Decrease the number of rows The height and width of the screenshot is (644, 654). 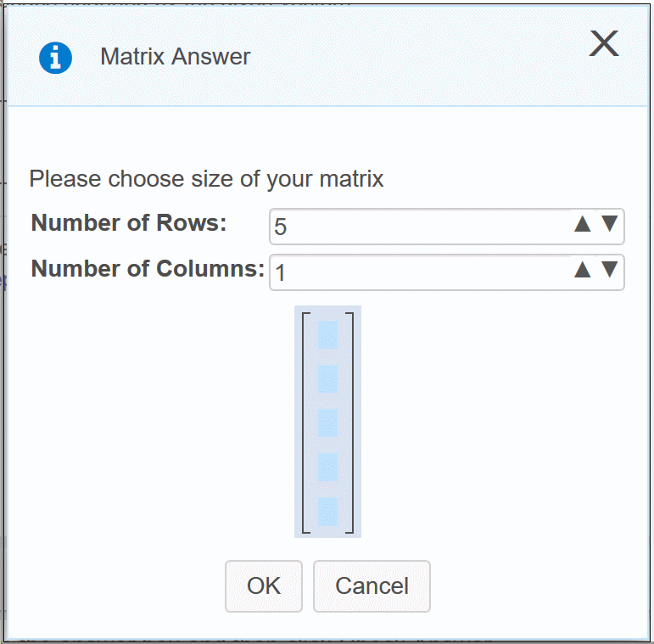click(609, 224)
